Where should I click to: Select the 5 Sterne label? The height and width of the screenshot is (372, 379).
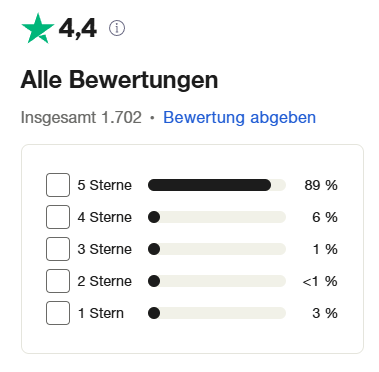105,185
